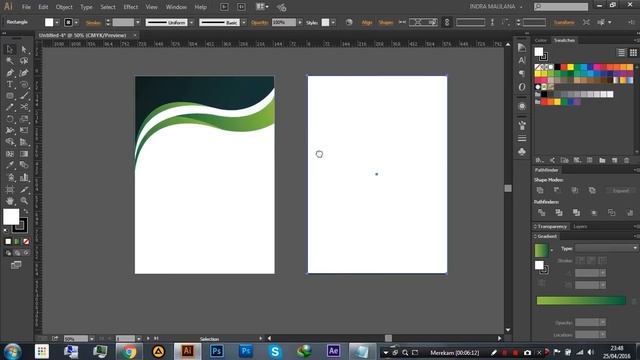The image size is (640, 360).
Task: Open the Window menu
Action: coord(176,7)
